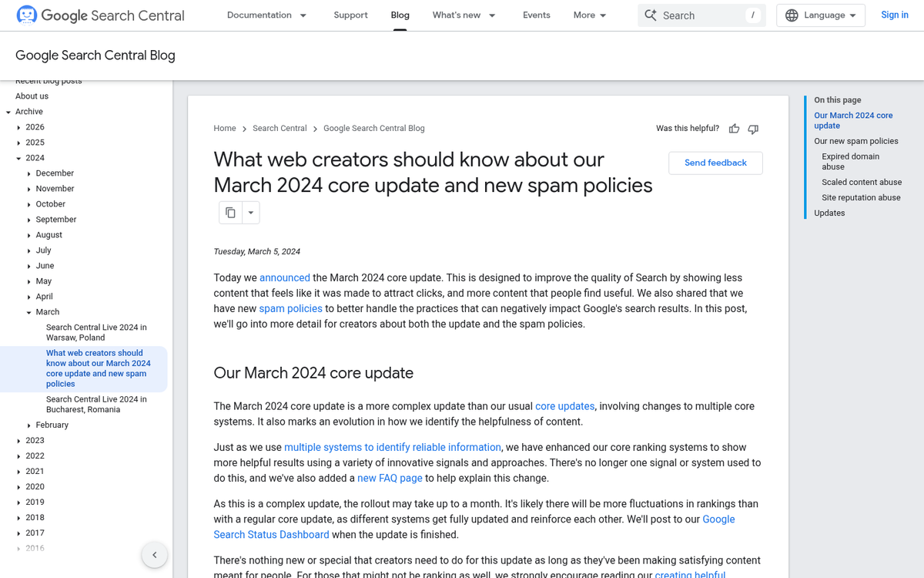
Task: Expand the 2025 archive year
Action: pyautogui.click(x=19, y=143)
